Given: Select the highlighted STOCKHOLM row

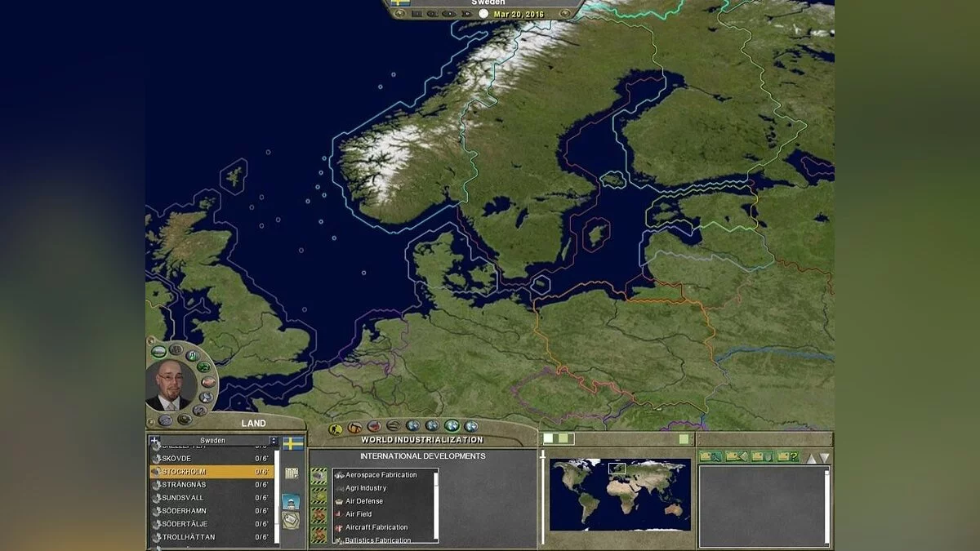Looking at the screenshot, I should click(x=212, y=472).
